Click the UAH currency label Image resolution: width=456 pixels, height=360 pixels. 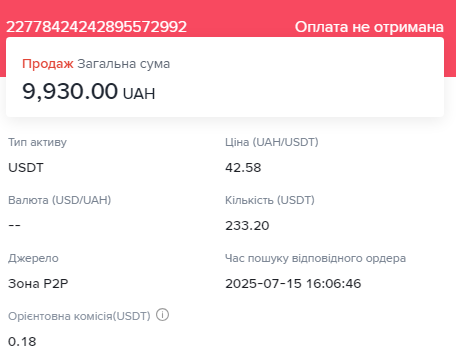pyautogui.click(x=139, y=94)
